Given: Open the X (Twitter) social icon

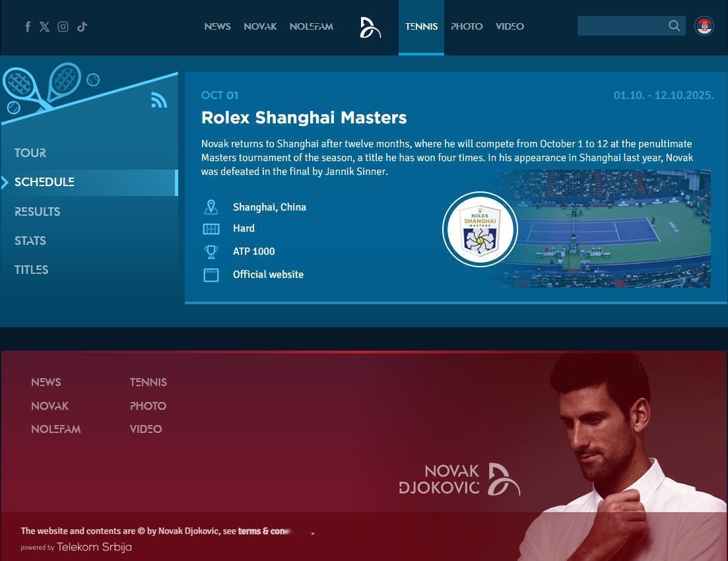Looking at the screenshot, I should (x=45, y=26).
